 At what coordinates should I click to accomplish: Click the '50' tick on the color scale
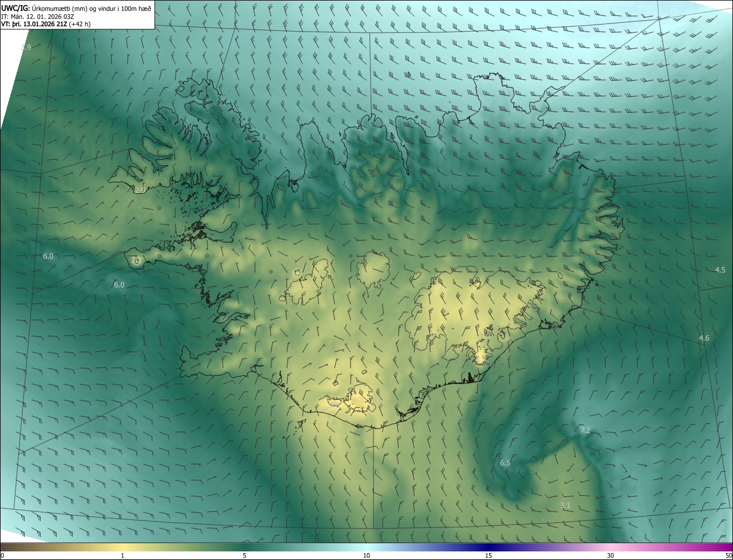pos(728,556)
